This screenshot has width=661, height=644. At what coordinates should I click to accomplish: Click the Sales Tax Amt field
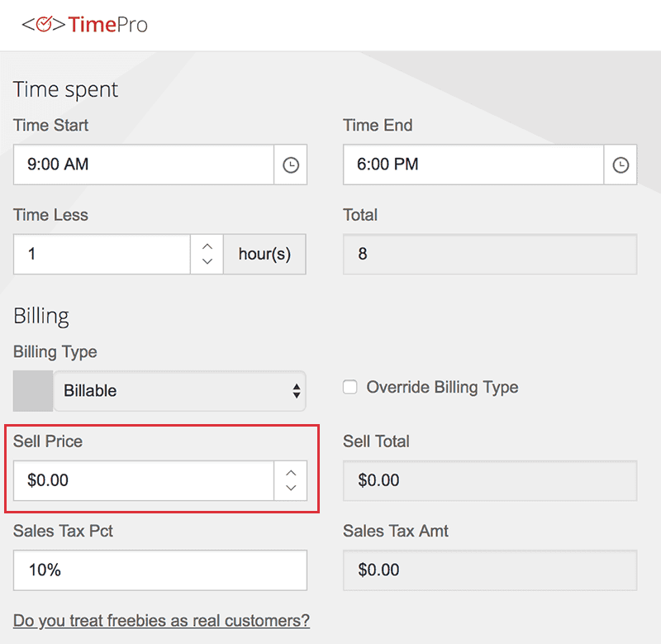(490, 570)
